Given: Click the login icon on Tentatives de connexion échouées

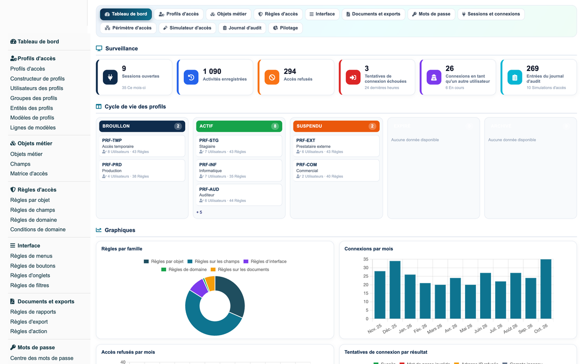Looking at the screenshot, I should [x=353, y=77].
